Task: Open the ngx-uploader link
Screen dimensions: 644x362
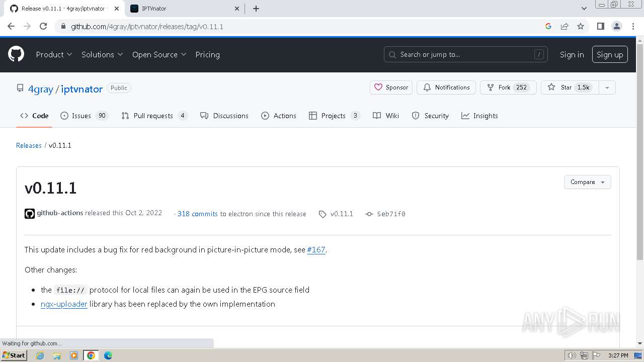Action: (64, 304)
